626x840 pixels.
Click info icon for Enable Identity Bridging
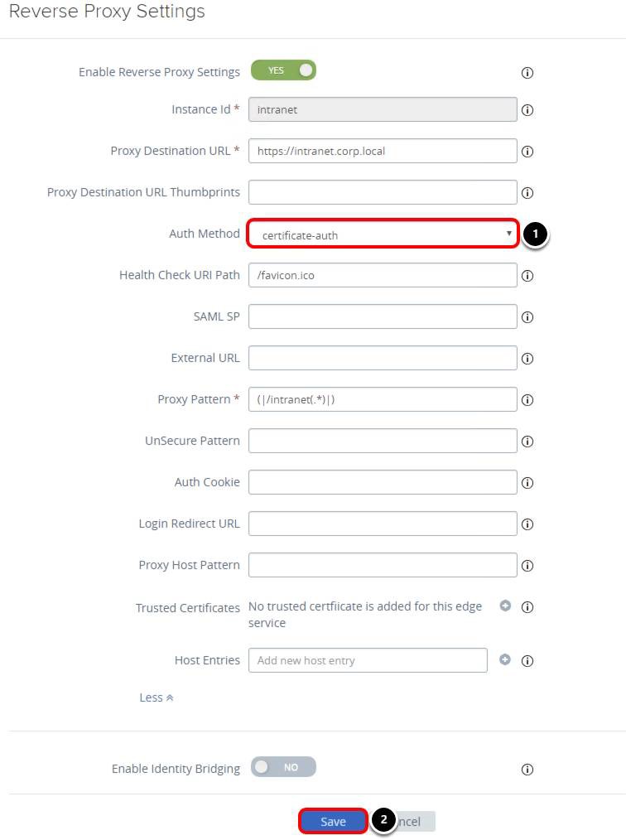tap(527, 770)
